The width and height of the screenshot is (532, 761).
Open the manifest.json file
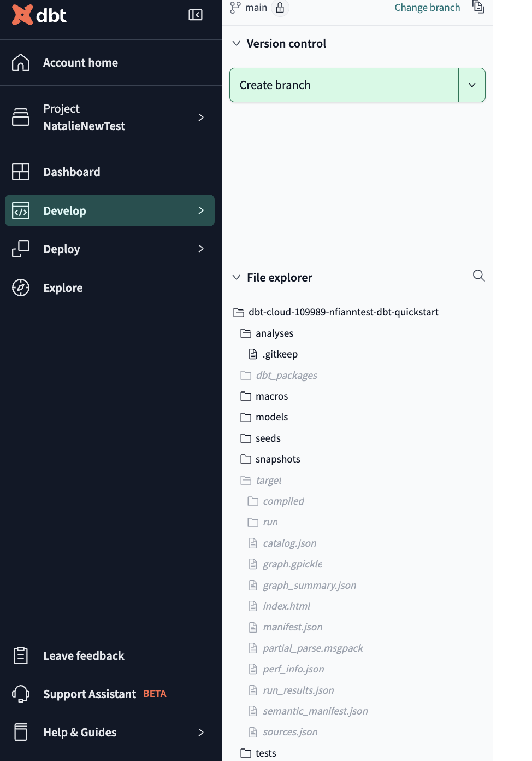click(x=292, y=627)
